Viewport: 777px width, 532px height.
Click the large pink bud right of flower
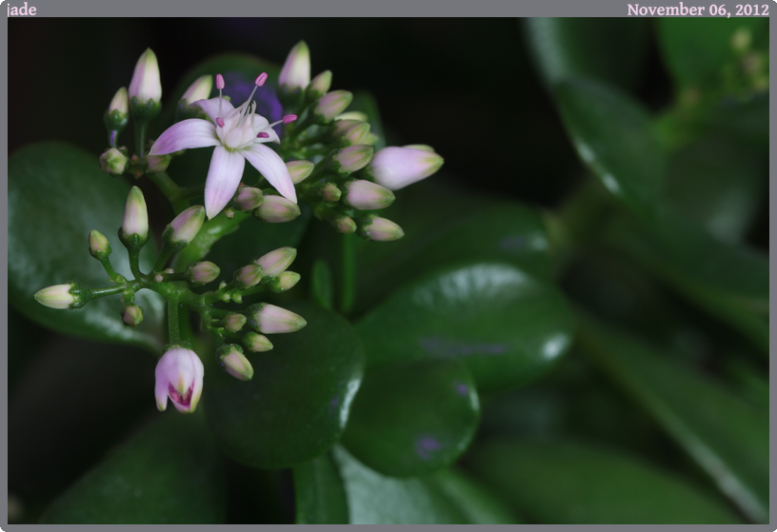[405, 166]
